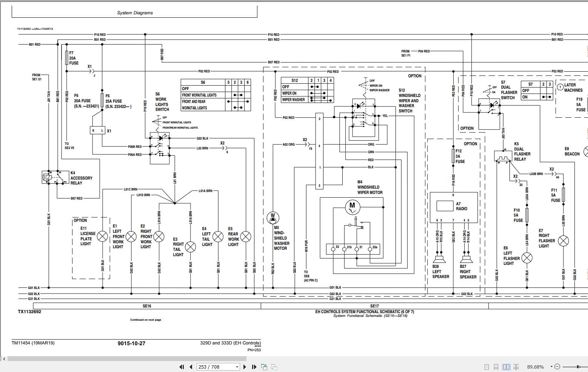This screenshot has height=372, width=588.
Task: Click the 'F19 5A FUSE' label
Action: 581,105
